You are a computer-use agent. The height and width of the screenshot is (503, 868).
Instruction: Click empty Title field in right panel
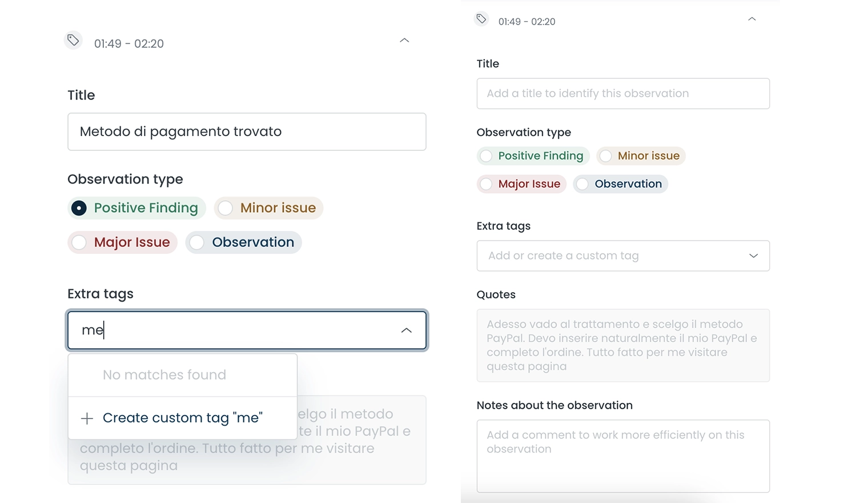[x=622, y=94]
